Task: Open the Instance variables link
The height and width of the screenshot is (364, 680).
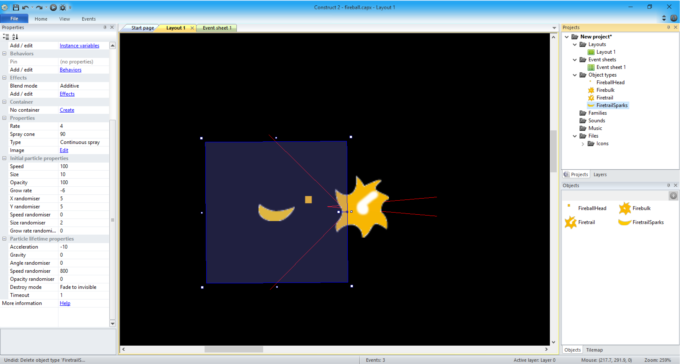Action: click(x=79, y=46)
